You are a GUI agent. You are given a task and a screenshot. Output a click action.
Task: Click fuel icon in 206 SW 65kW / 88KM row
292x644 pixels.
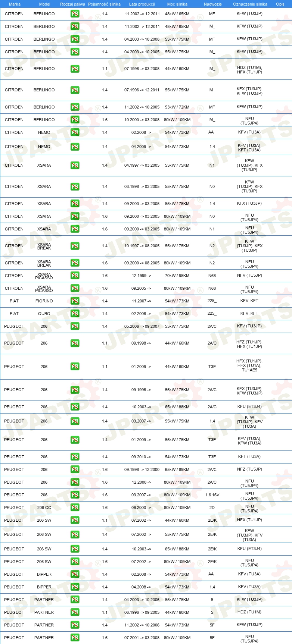[75, 549]
